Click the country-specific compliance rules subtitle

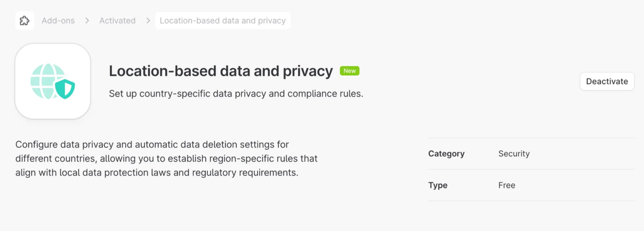point(236,93)
